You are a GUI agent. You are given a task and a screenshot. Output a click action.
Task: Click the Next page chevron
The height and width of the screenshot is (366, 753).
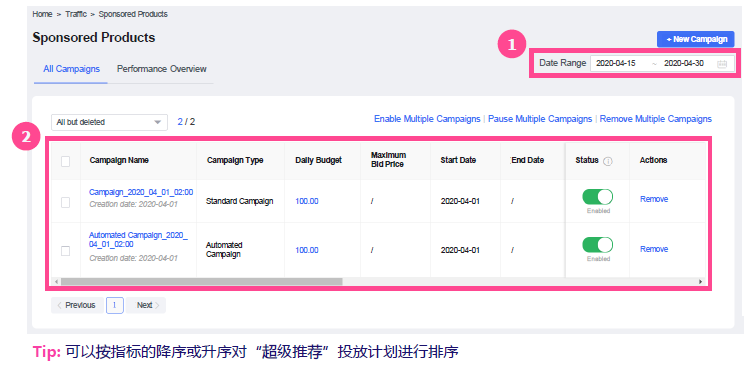pos(157,305)
